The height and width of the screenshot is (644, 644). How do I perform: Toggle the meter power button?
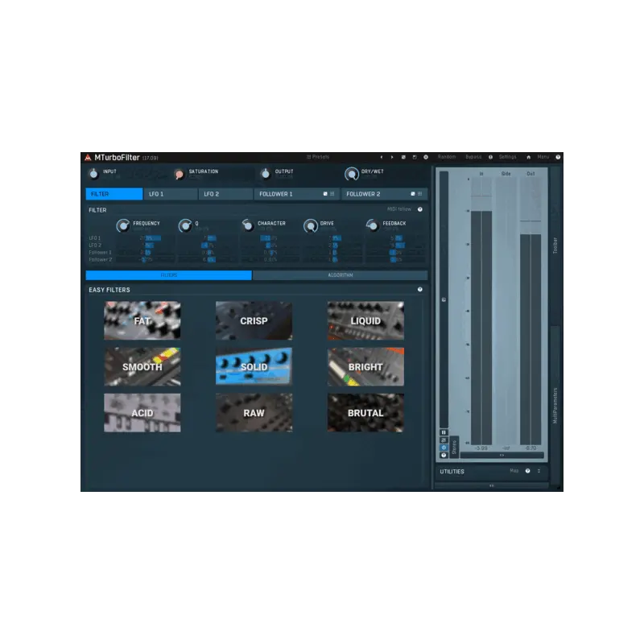(x=444, y=448)
